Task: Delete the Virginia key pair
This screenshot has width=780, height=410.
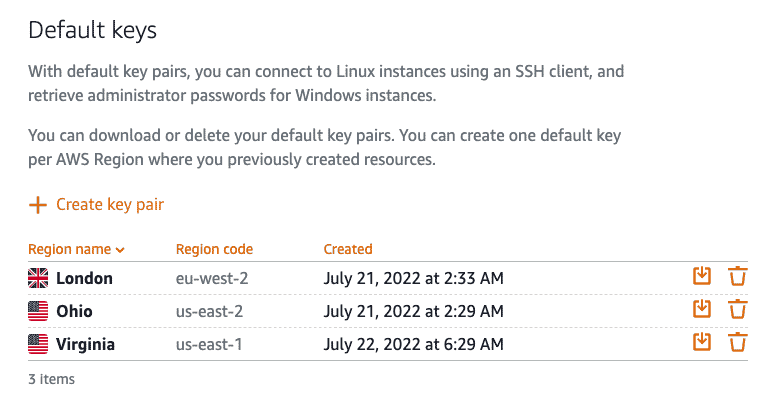Action: (738, 342)
